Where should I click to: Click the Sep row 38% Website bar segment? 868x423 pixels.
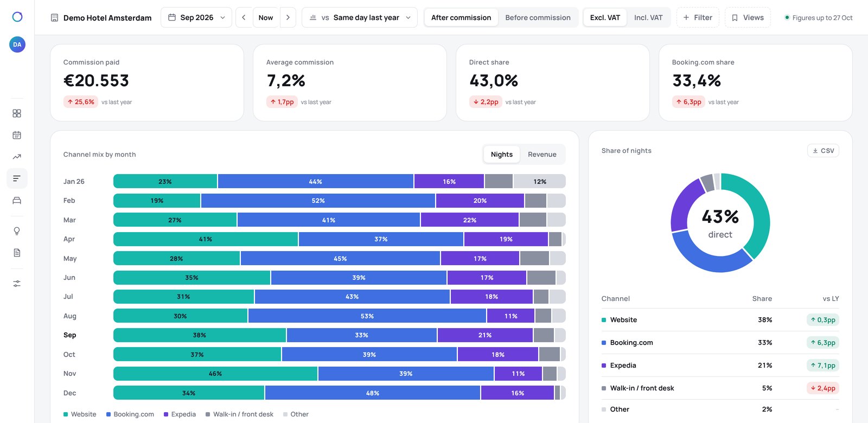point(200,335)
